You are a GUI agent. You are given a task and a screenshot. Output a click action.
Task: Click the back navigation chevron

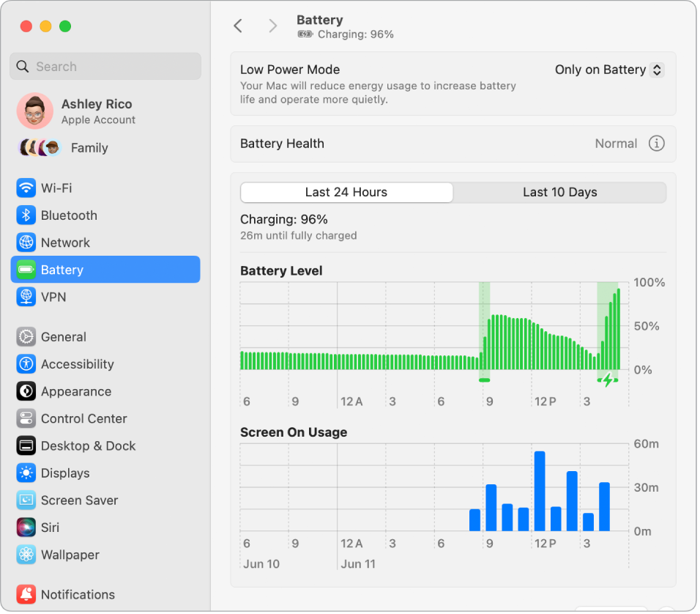click(x=237, y=25)
